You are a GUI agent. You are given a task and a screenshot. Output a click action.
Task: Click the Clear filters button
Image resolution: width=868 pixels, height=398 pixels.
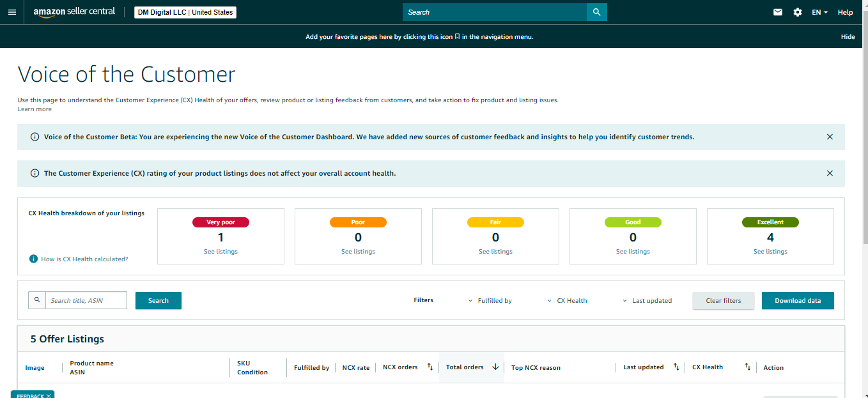(x=724, y=300)
